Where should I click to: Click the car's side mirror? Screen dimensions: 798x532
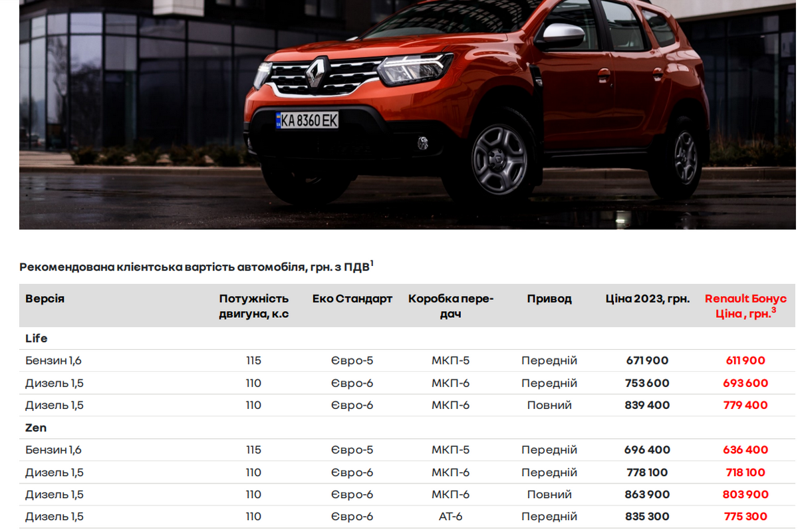coord(563,35)
